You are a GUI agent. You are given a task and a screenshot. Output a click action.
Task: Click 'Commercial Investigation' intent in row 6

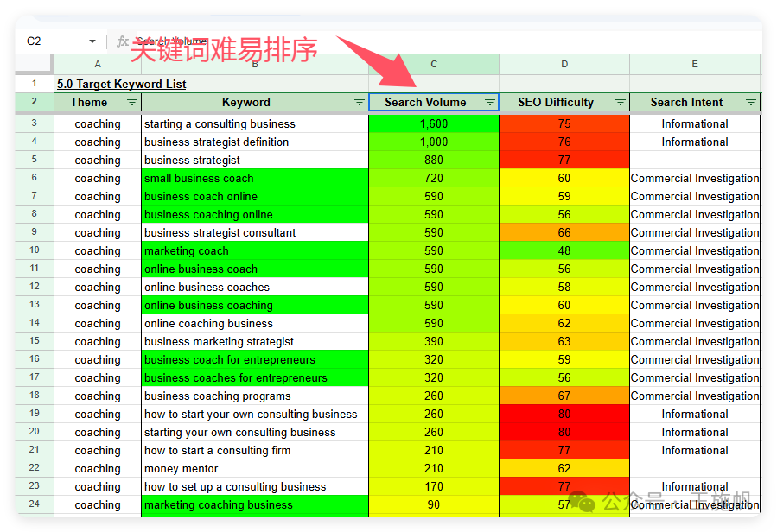tap(695, 178)
